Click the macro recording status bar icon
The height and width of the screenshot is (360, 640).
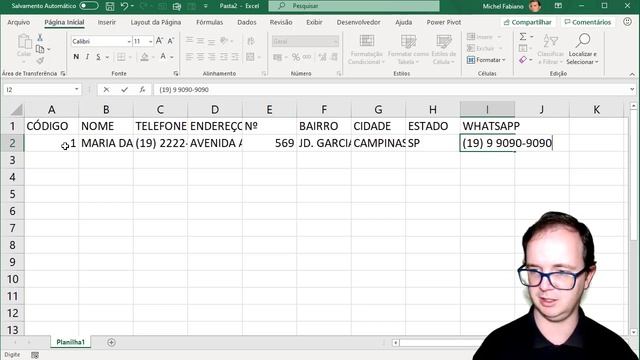click(35, 355)
